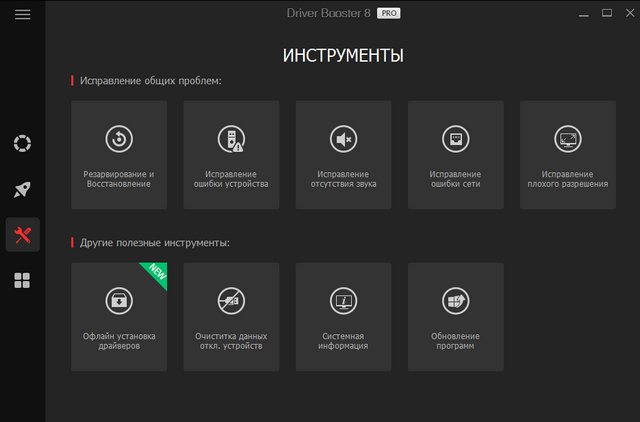
Task: Click the 'ИНСТРУМЕНТЫ' heading
Action: [x=343, y=56]
